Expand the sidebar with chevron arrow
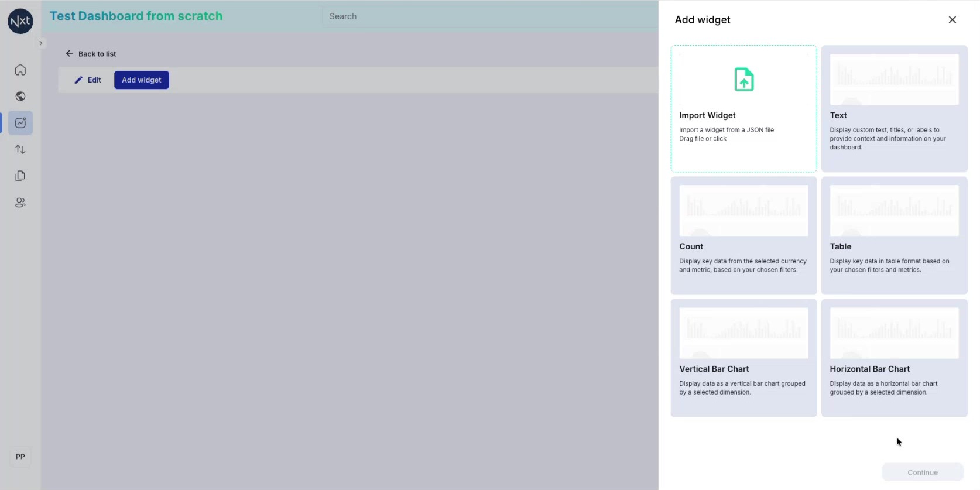 [40, 43]
